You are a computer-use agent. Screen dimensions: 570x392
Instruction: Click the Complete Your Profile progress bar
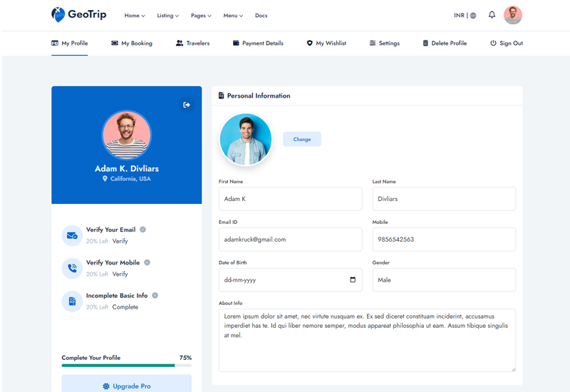126,366
